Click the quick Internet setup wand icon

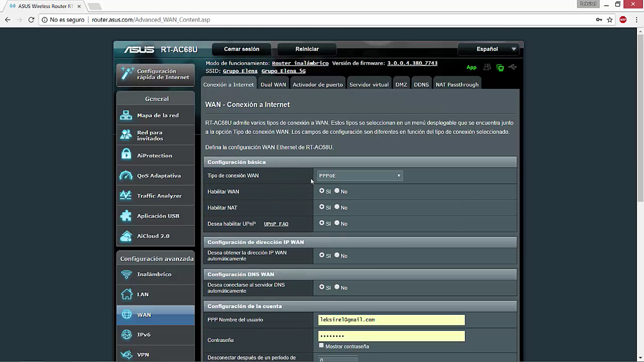(x=127, y=74)
